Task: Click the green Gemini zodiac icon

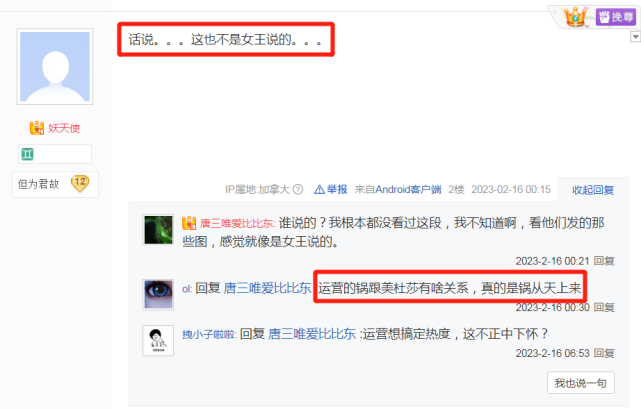Action: 27,154
